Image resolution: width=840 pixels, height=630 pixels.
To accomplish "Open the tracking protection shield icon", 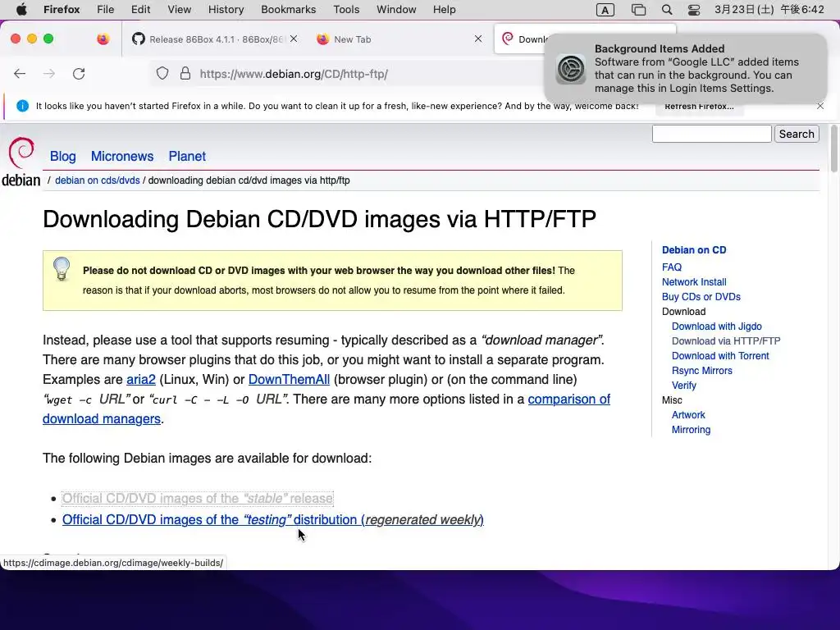I will [x=162, y=73].
